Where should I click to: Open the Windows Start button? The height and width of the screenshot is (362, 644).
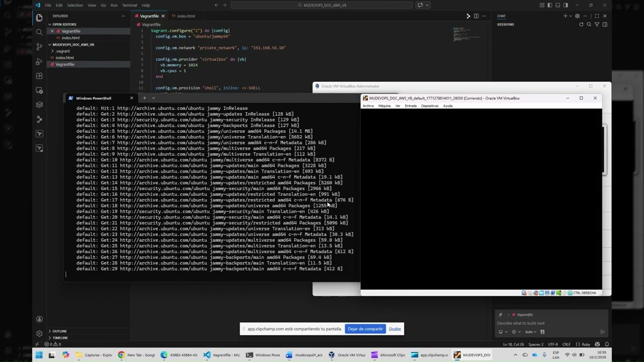tap(39, 355)
